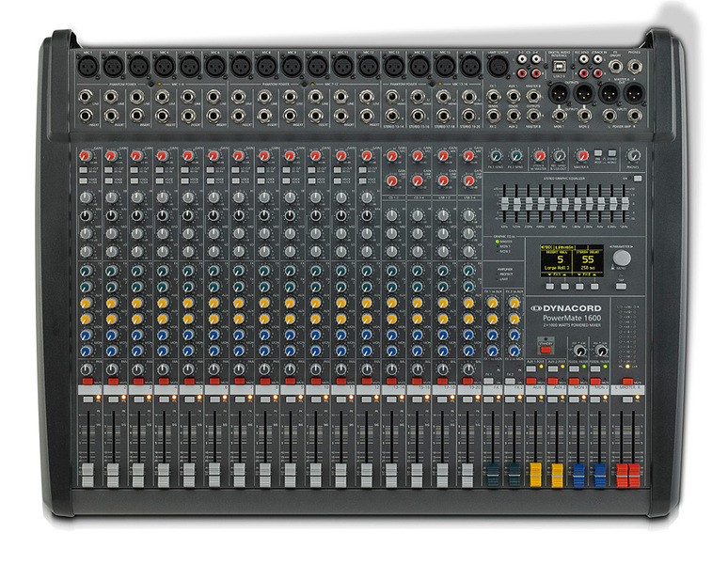Click the FX 1 SEND teal knob
Screen dimensions: 728x564
[x=496, y=156]
